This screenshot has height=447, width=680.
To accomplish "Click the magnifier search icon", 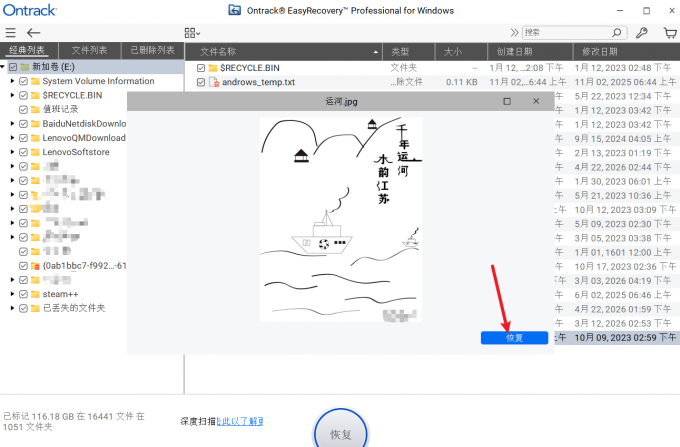I will click(x=617, y=33).
